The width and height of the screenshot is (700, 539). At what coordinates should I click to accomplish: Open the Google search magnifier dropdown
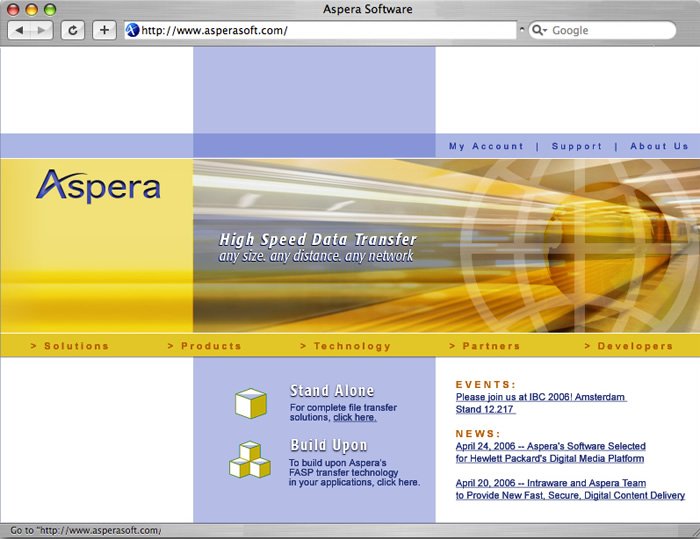click(x=539, y=30)
